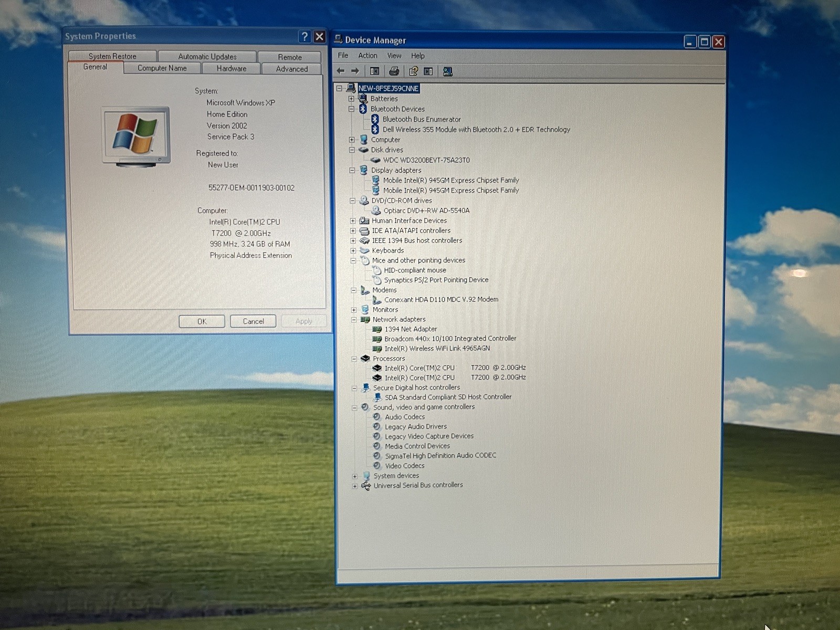Click the Intel Wireless WiFi Link adapter icon
This screenshot has height=630, width=840.
(x=377, y=349)
